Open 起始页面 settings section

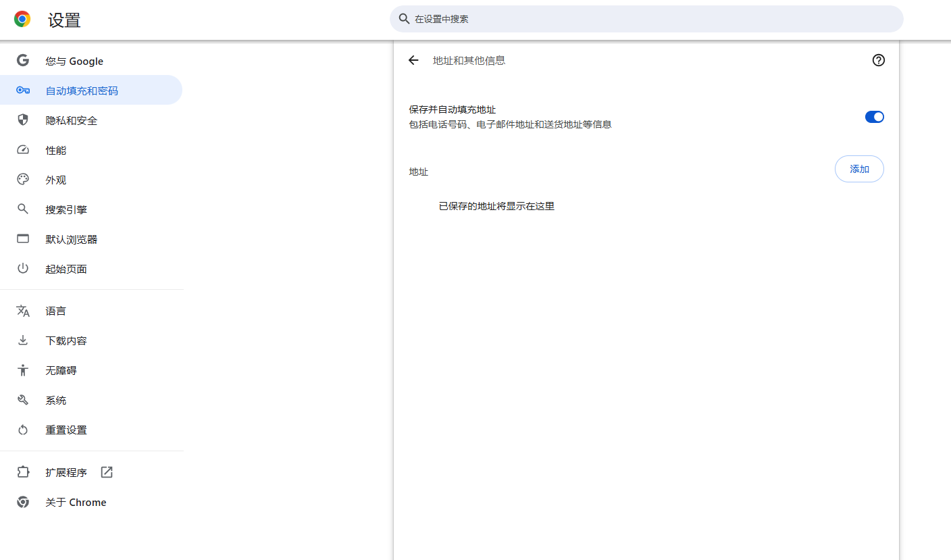91,269
